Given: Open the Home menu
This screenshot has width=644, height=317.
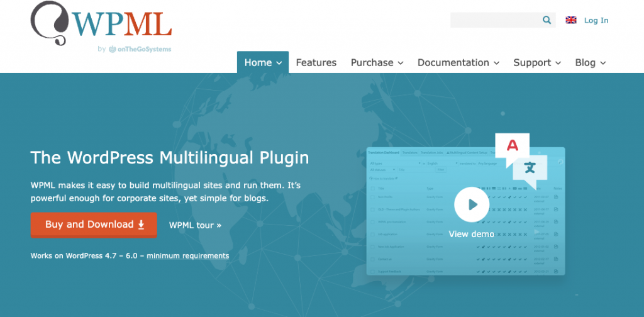Looking at the screenshot, I should pyautogui.click(x=263, y=62).
